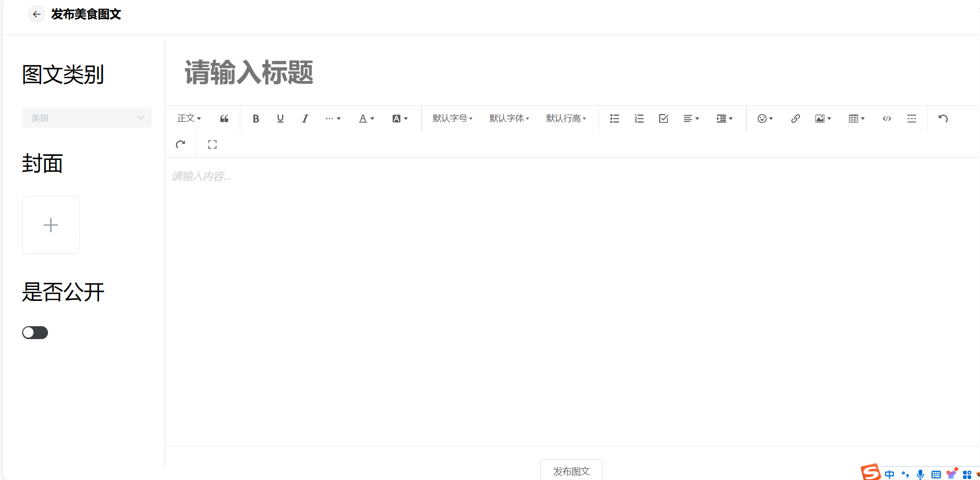Open the insert image menu
This screenshot has width=980, height=480.
[x=823, y=119]
